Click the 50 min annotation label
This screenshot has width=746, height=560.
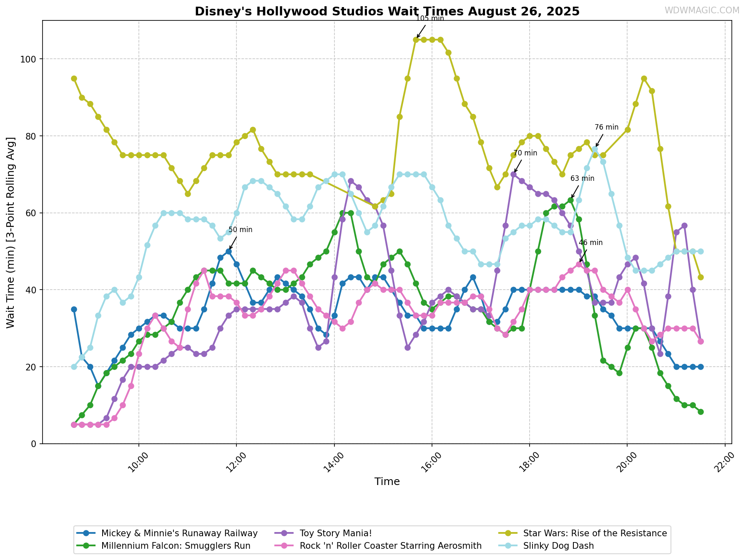[x=241, y=230]
